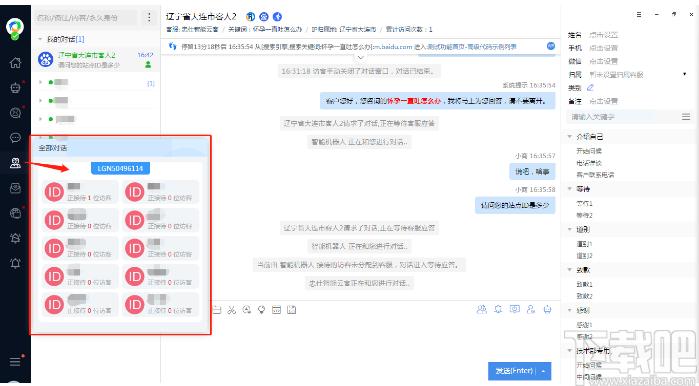Click the message input area
The height and width of the screenshot is (386, 699).
361,339
